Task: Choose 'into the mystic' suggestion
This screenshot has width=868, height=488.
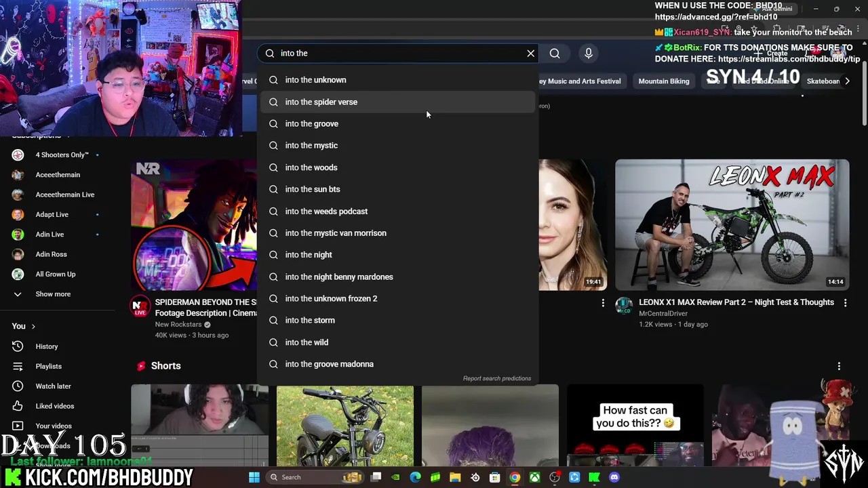Action: 398,145
